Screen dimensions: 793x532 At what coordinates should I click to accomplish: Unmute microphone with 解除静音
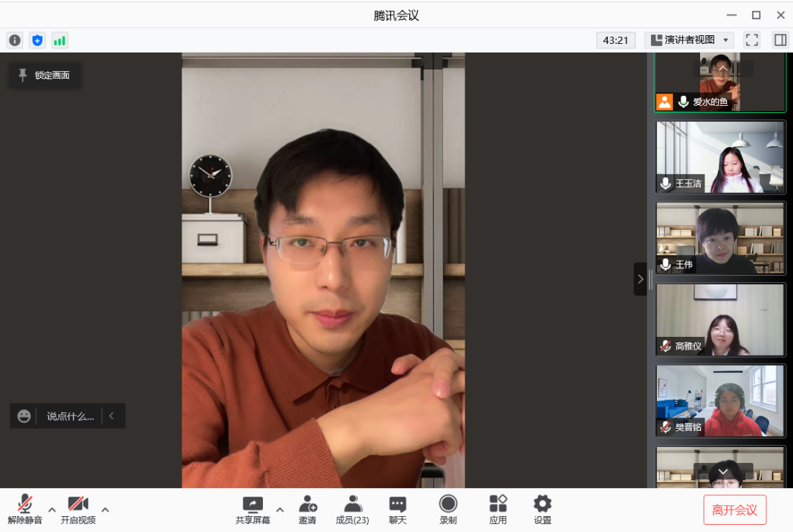click(25, 510)
